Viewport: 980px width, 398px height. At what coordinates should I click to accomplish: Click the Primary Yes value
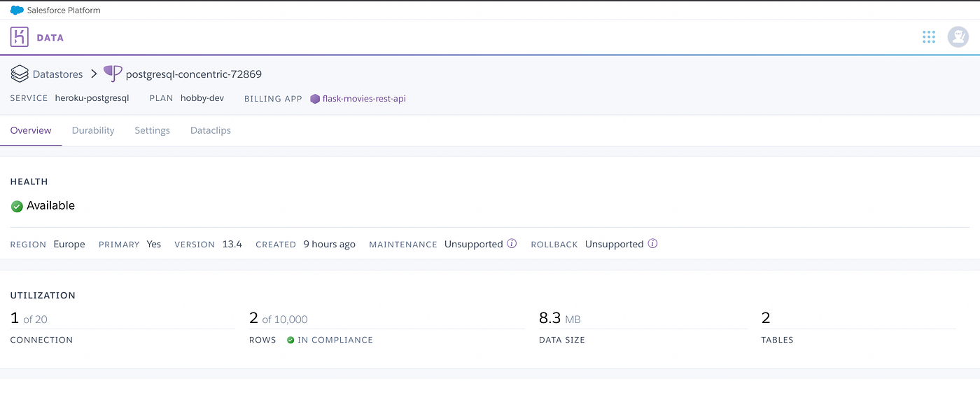[154, 245]
